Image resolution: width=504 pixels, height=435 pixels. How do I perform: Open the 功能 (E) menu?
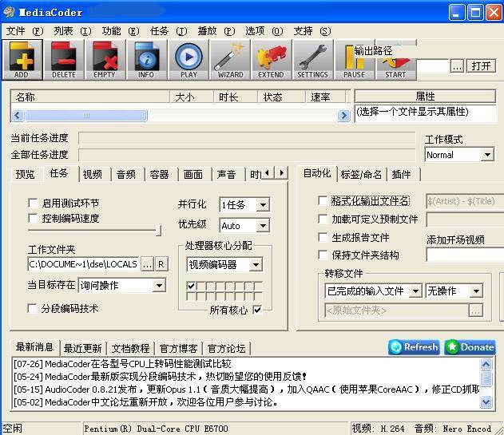(x=121, y=31)
